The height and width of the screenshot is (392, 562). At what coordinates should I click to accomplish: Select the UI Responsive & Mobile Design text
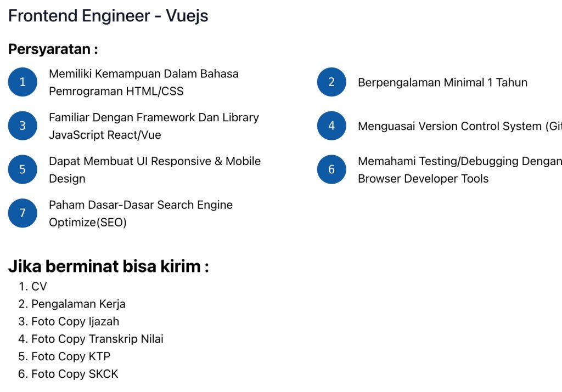pyautogui.click(x=154, y=169)
